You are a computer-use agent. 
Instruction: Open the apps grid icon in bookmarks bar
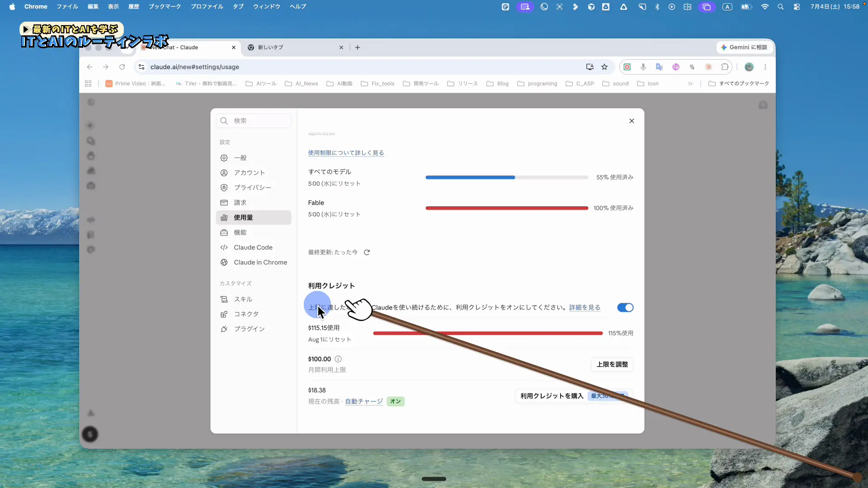pyautogui.click(x=88, y=84)
